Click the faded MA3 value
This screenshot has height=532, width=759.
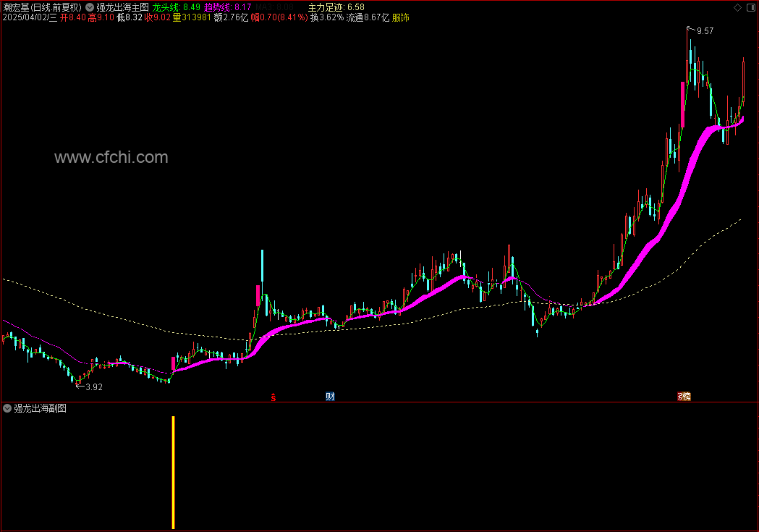click(274, 7)
